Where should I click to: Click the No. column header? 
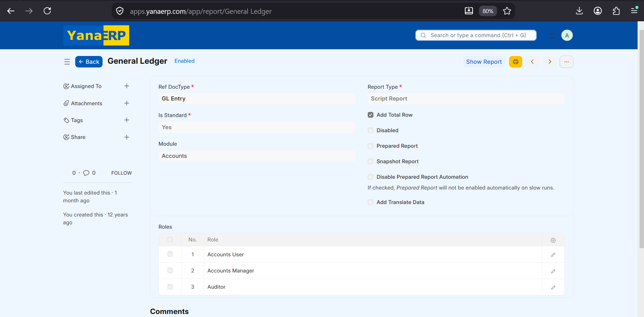[193, 239]
